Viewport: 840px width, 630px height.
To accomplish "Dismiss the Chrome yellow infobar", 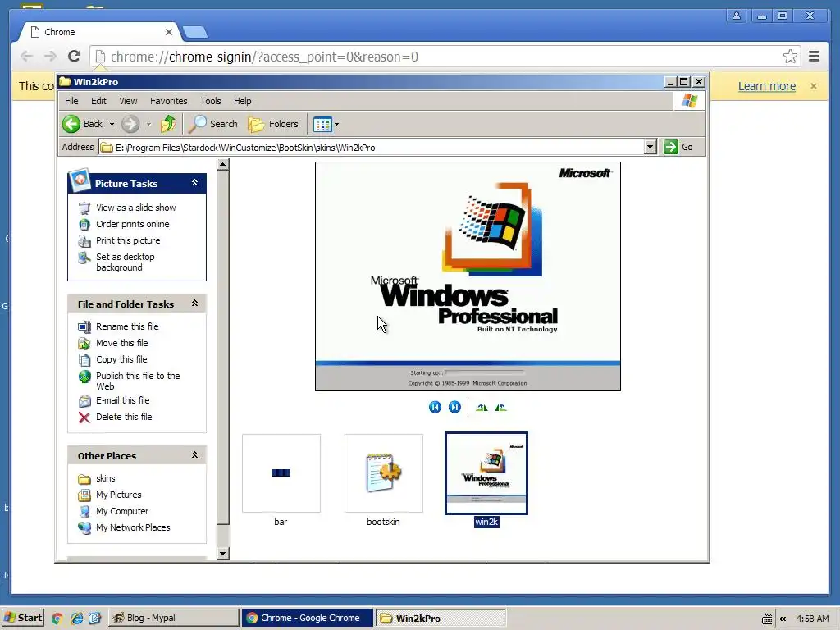I will pyautogui.click(x=813, y=86).
